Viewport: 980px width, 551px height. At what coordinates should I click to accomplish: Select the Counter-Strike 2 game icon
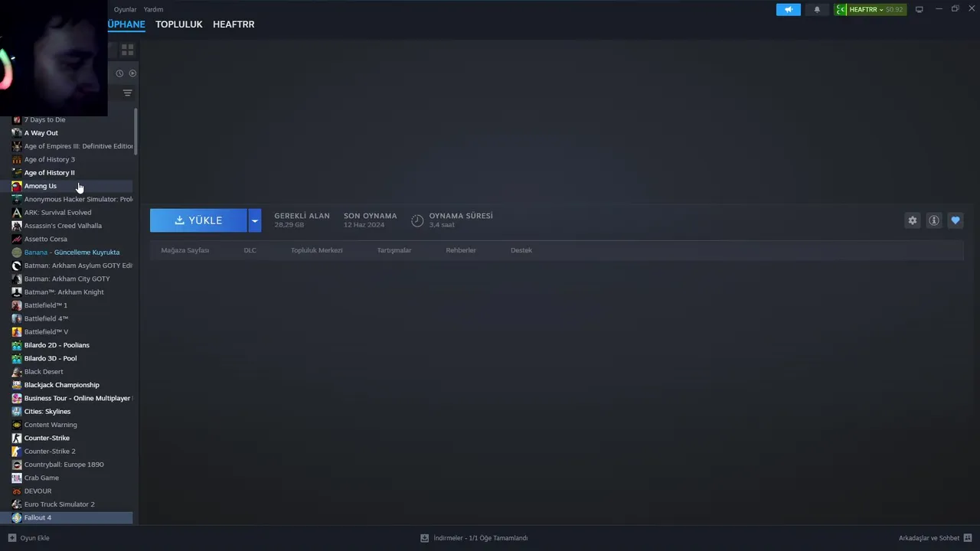pos(17,452)
